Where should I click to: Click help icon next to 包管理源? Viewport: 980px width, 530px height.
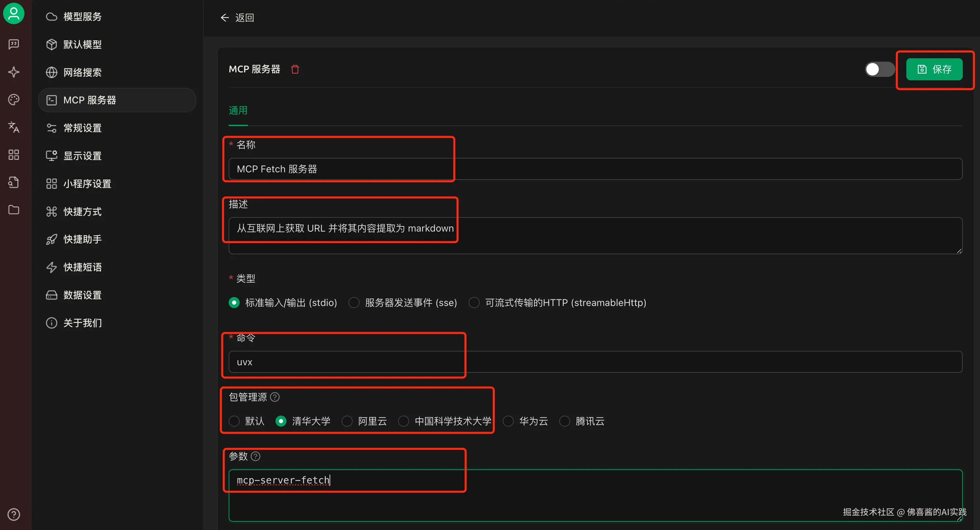click(275, 397)
